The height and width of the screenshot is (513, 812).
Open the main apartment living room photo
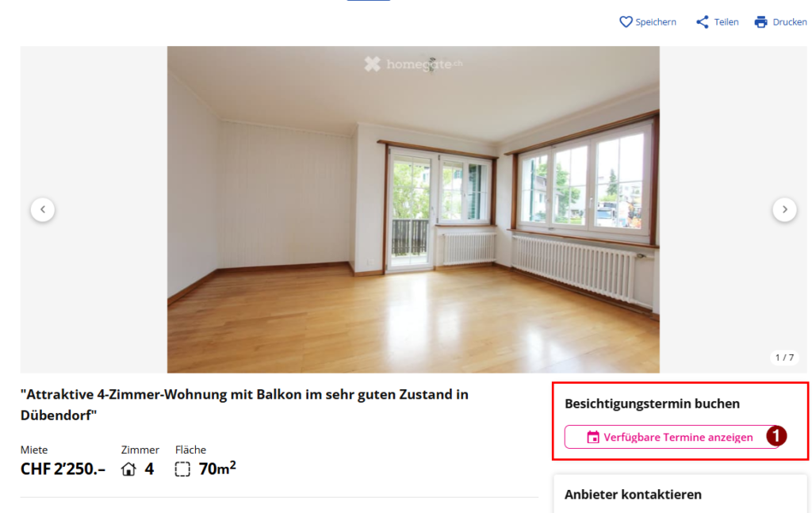413,209
